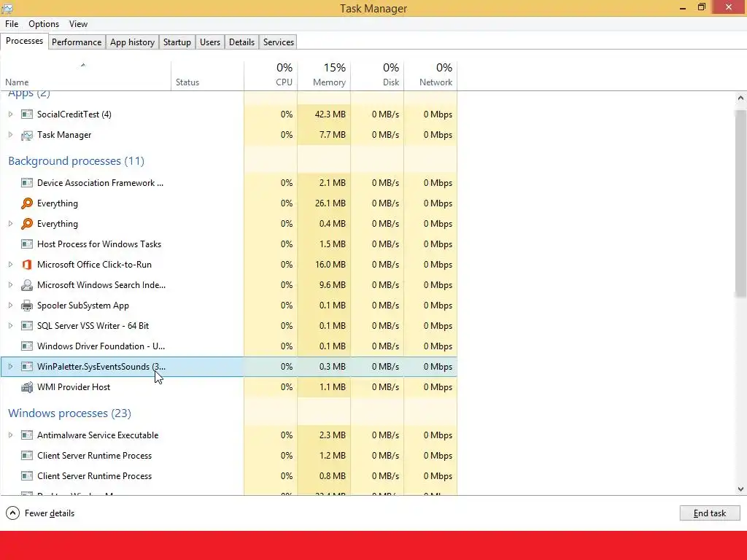The image size is (747, 560).
Task: Select the Background processes (11) heading
Action: 76,161
